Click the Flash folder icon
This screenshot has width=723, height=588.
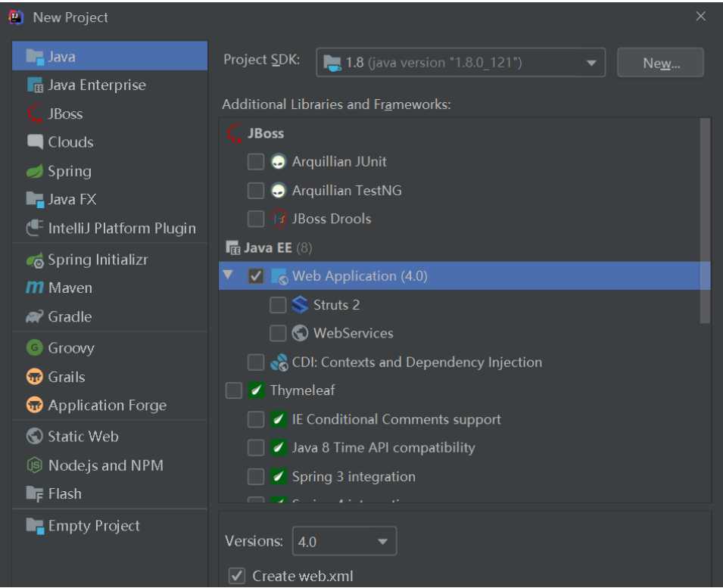[x=35, y=493]
